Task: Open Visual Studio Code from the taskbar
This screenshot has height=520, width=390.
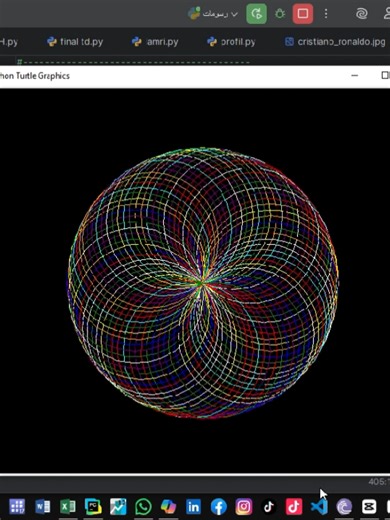Action: 319,507
